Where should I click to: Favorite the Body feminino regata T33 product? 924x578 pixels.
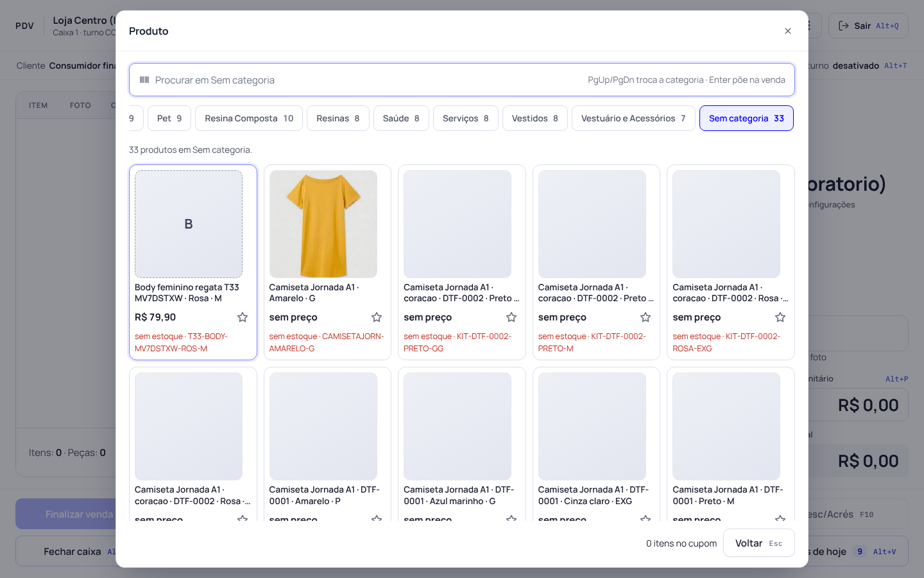pyautogui.click(x=243, y=317)
